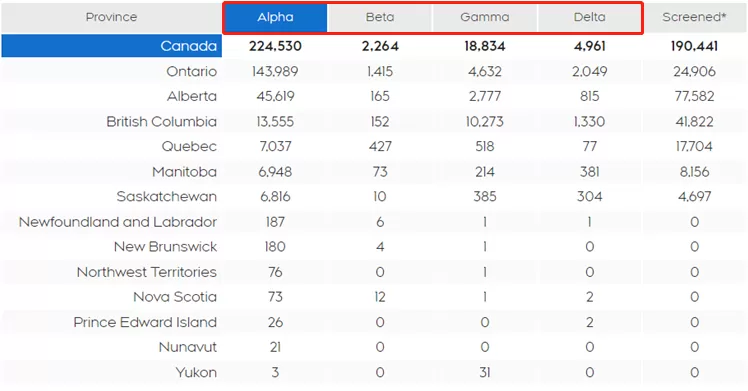This screenshot has height=391, width=748.
Task: Click British Columbia in the province list
Action: click(x=161, y=122)
